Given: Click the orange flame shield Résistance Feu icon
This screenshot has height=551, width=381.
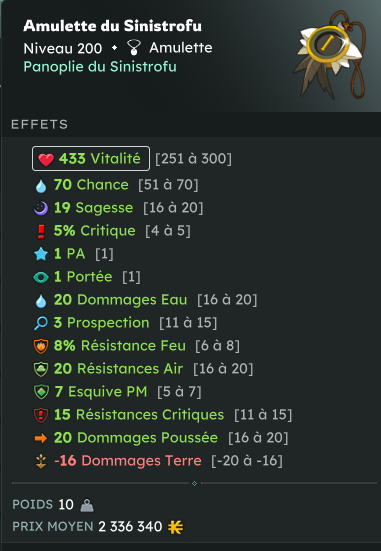Looking at the screenshot, I should click(41, 346).
